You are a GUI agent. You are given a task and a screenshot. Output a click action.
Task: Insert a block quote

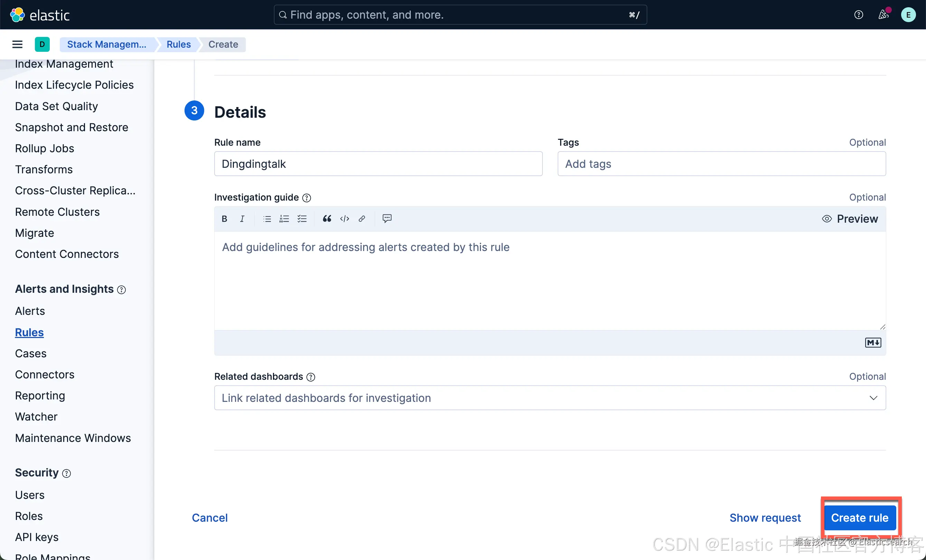[x=327, y=219]
